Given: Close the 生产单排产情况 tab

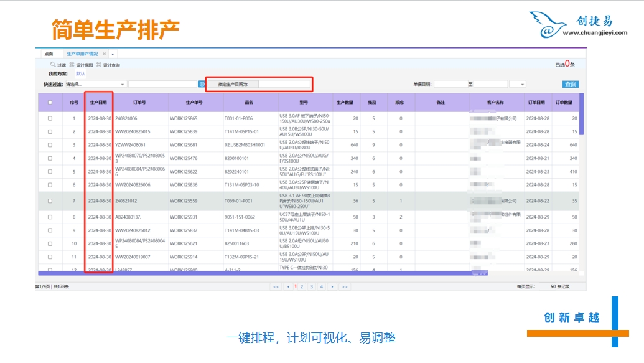Looking at the screenshot, I should [x=105, y=54].
